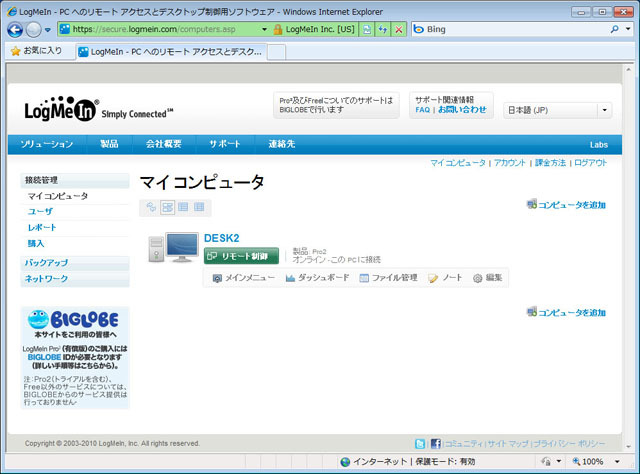
Task: Click the search magnifier icon
Action: (614, 29)
